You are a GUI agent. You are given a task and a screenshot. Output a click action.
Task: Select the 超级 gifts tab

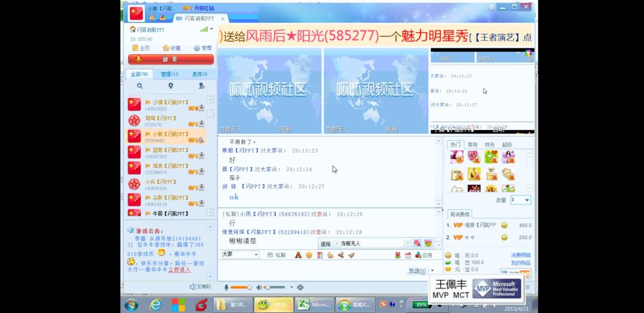point(507,145)
